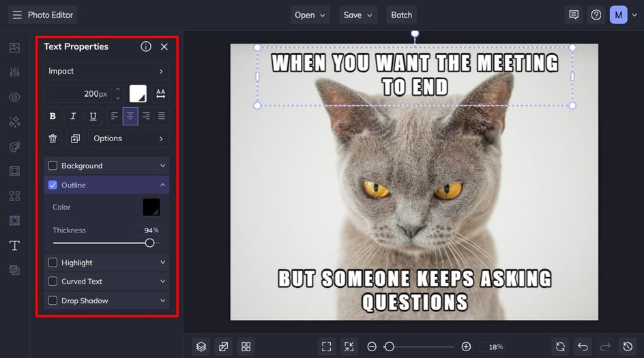Increase font size with up stepper

118,89
